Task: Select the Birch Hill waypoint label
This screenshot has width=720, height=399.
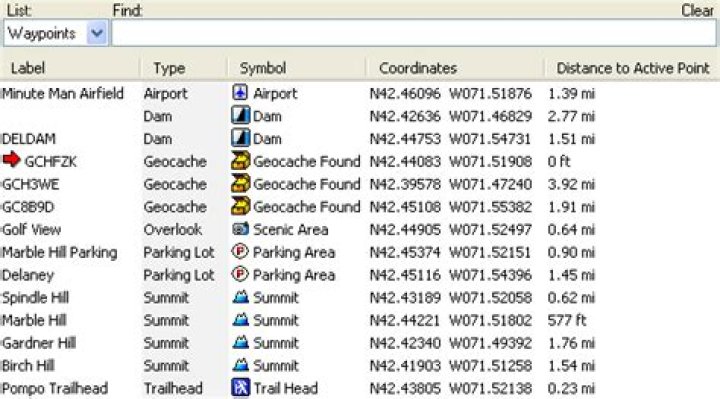Action: 28,366
